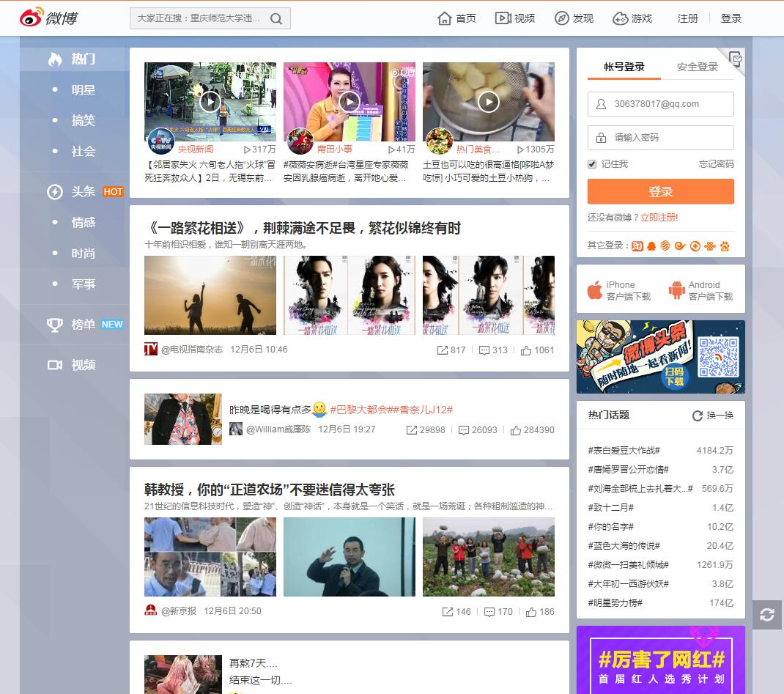Open 发现 discover in top navigation

574,18
